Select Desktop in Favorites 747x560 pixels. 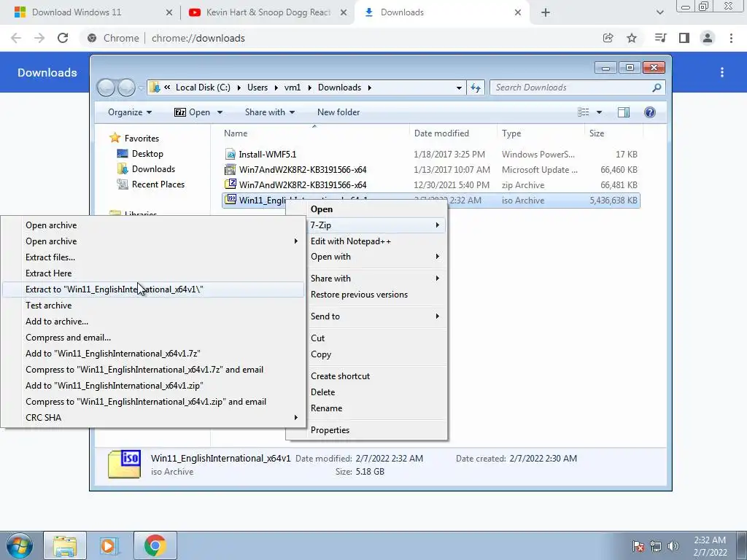141,154
